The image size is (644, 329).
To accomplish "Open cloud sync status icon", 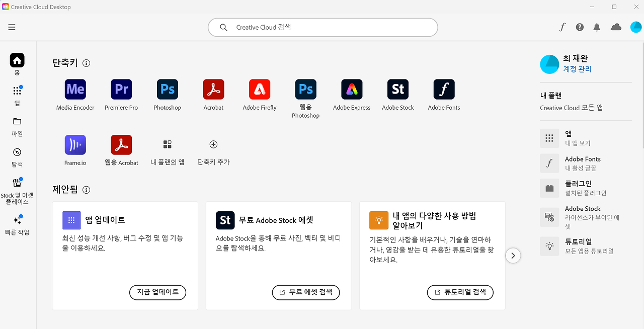I will pyautogui.click(x=616, y=27).
